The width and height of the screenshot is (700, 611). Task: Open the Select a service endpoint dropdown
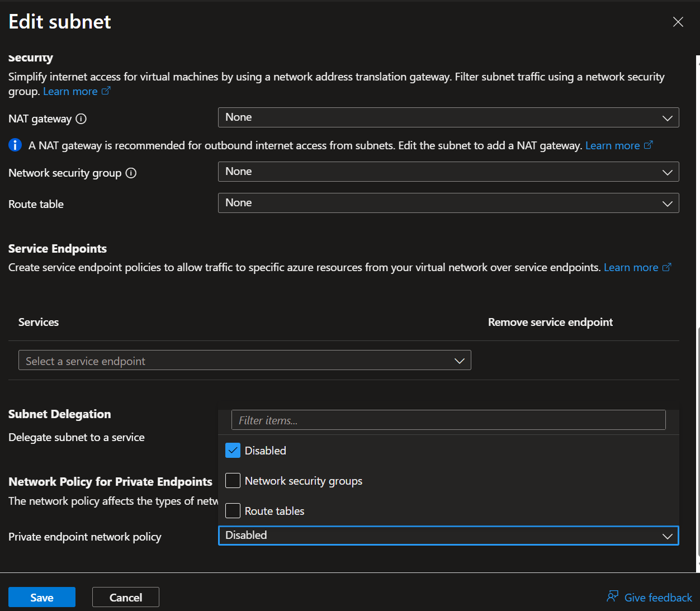(245, 360)
